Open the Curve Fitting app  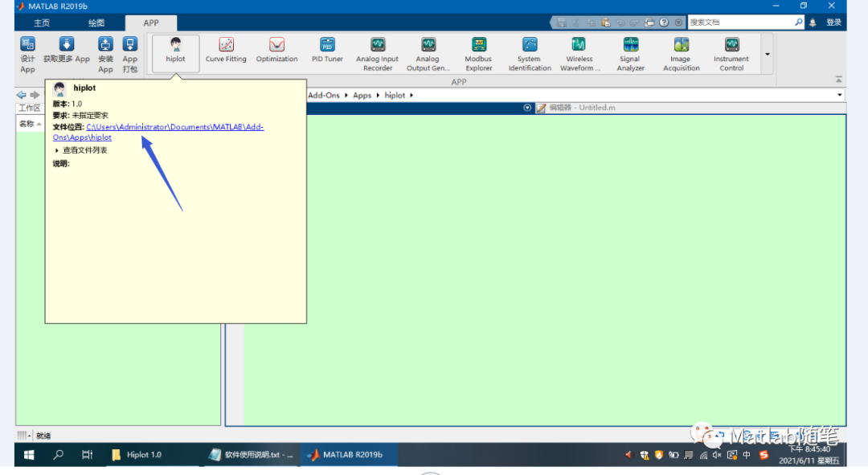pyautogui.click(x=226, y=51)
